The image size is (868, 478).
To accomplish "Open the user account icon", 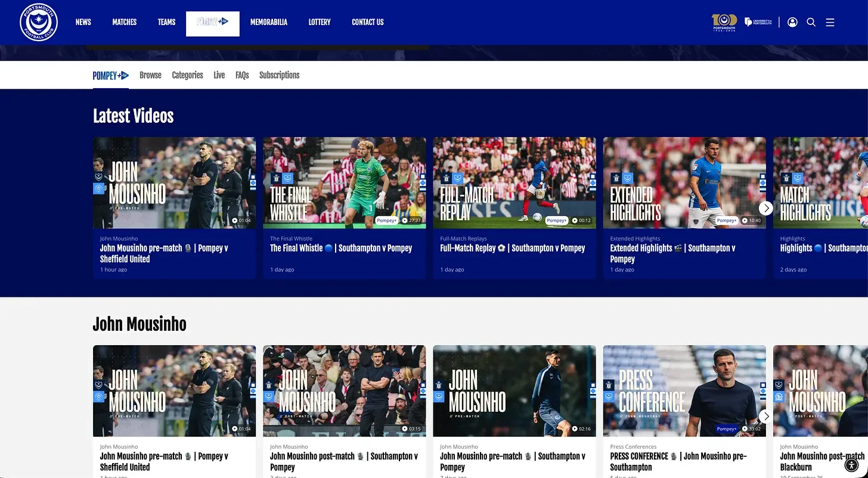I will 792,22.
